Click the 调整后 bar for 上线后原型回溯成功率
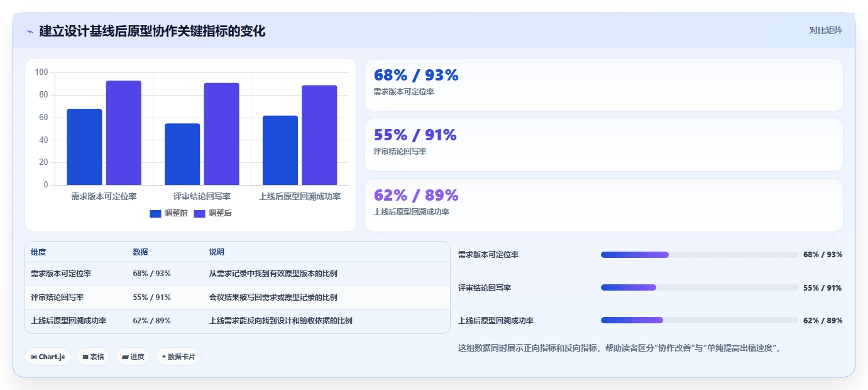Viewport: 868px width, 390px height. (x=319, y=135)
